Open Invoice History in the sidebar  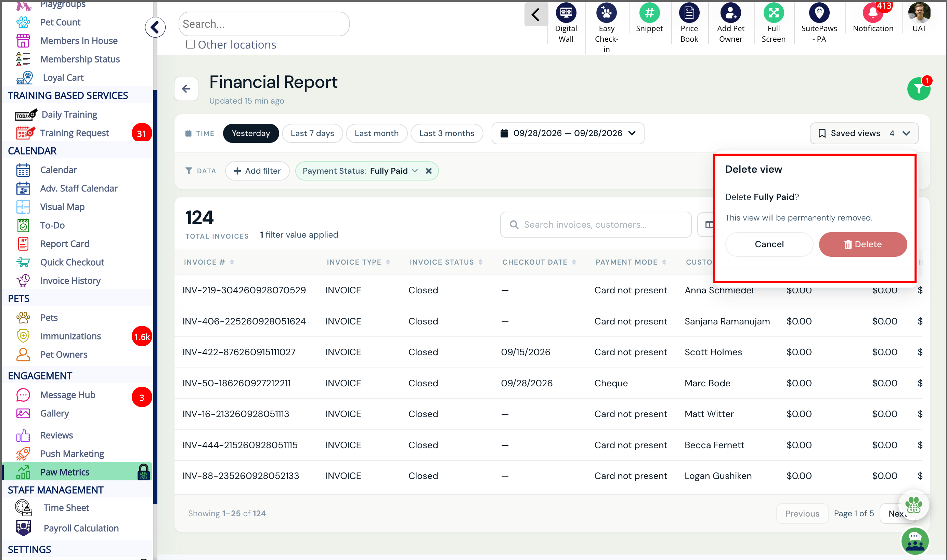(70, 281)
